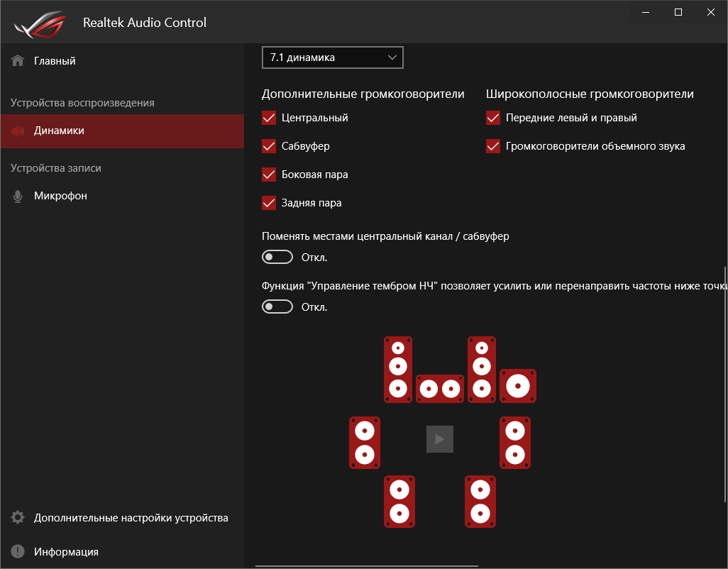
Task: Toggle the center/subwoofer swap switch
Action: pyautogui.click(x=277, y=257)
